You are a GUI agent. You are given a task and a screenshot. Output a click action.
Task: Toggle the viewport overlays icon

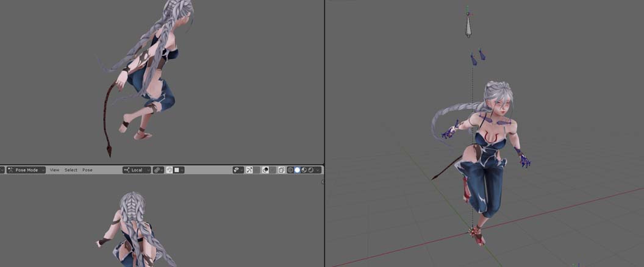265,170
